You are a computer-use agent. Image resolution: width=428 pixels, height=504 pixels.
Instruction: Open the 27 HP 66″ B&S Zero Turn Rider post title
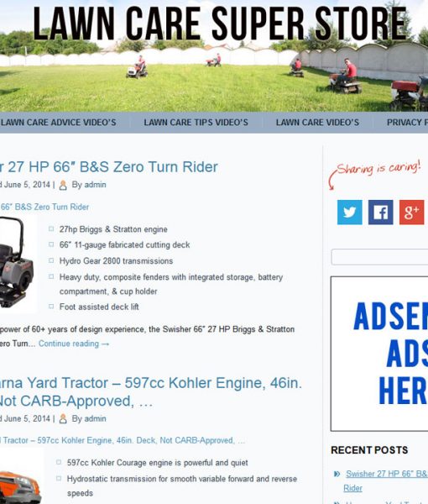tap(109, 167)
